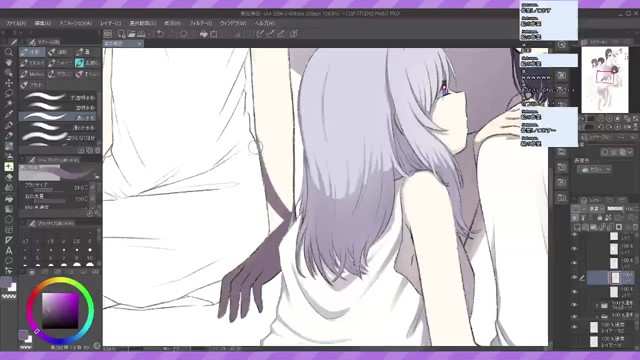
Task: Click the Navigator canvas thumbnail
Action: tap(605, 80)
